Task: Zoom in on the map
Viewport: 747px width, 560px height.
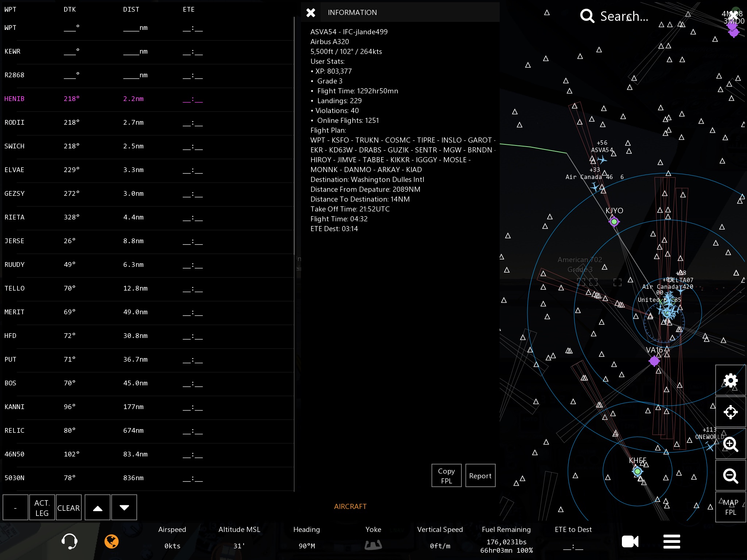Action: click(x=730, y=444)
